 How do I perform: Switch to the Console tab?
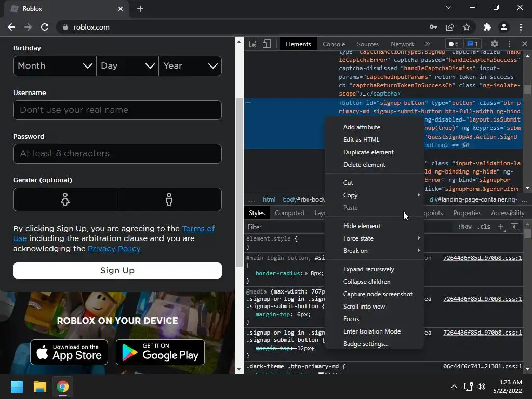pos(334,44)
